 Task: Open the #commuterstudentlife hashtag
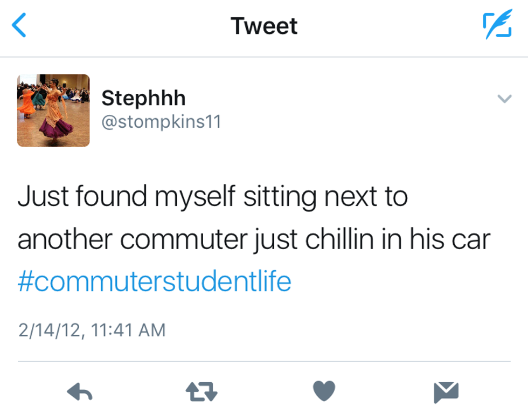pos(155,282)
